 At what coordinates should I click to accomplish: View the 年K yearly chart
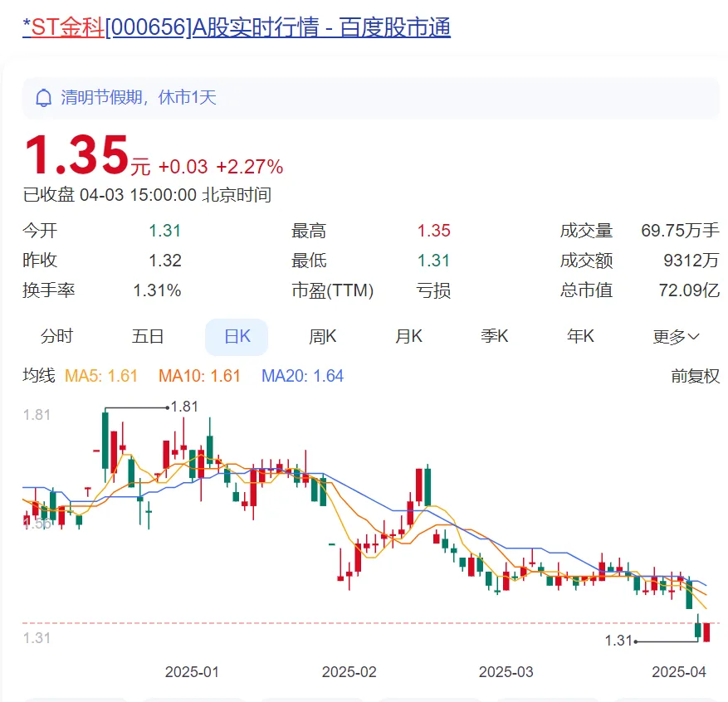(581, 336)
